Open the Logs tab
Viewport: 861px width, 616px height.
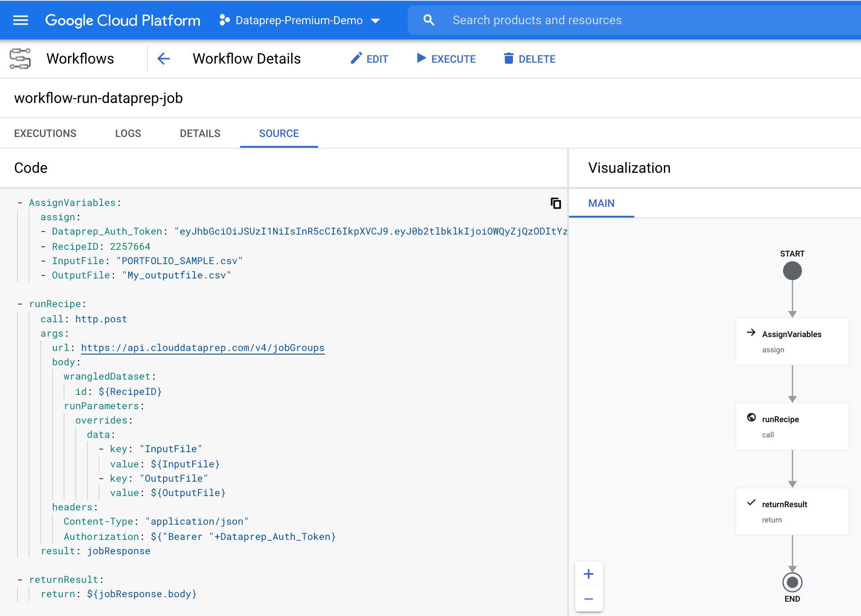click(x=128, y=133)
